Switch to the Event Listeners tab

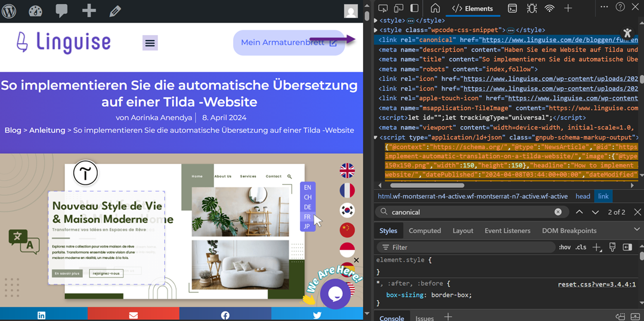507,230
